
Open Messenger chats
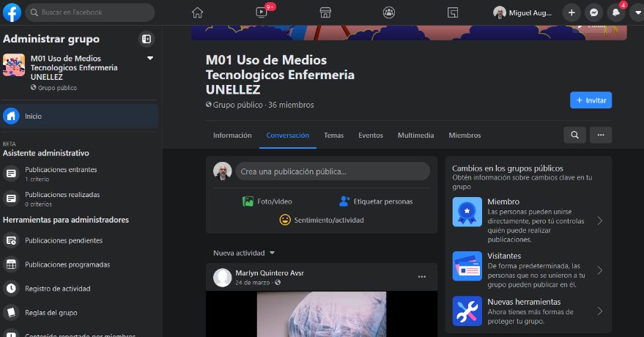593,12
